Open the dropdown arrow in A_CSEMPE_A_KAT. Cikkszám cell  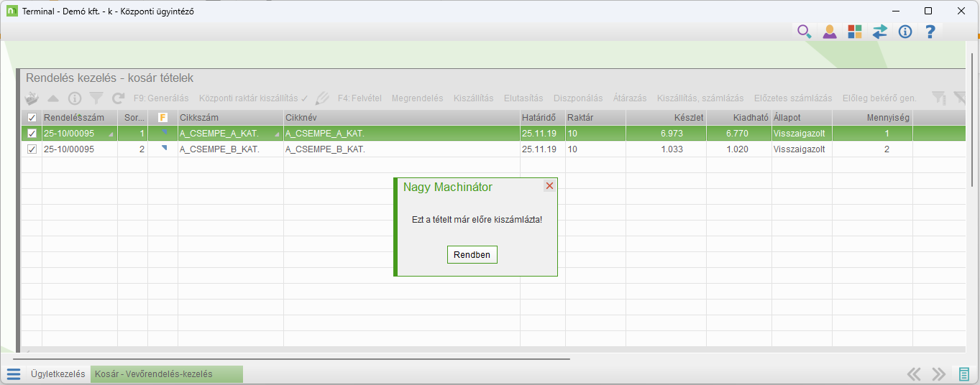pos(277,135)
